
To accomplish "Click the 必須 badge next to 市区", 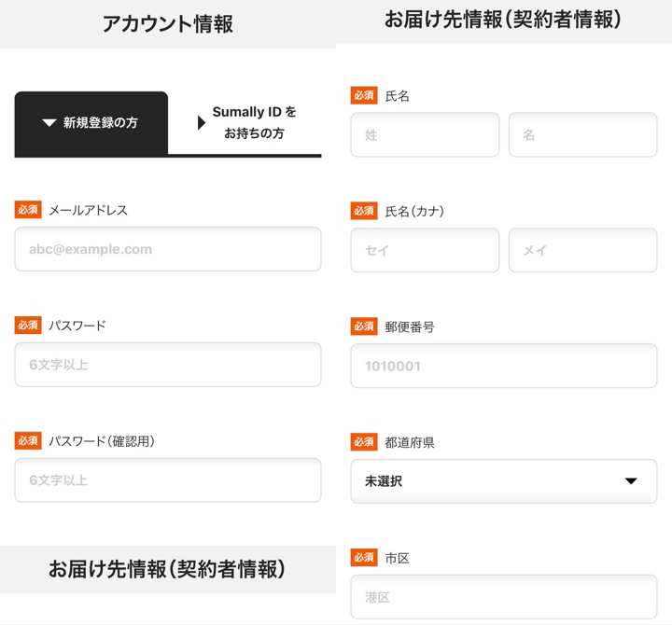I will pos(364,557).
